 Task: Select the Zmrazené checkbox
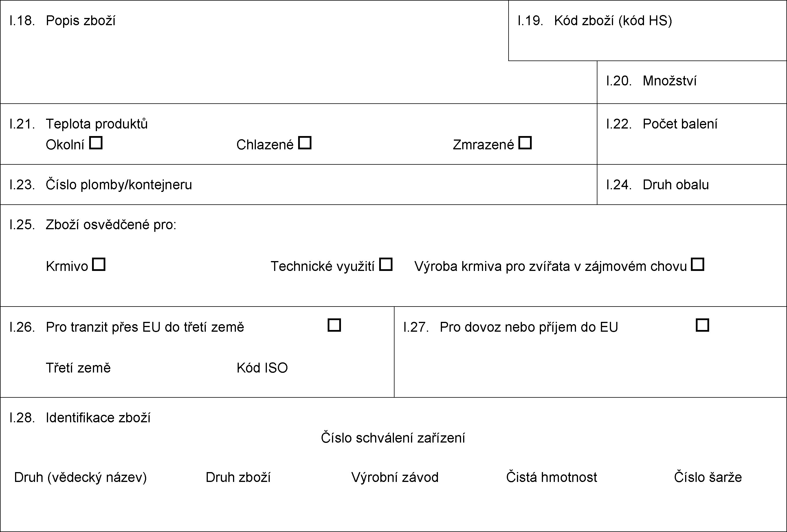click(x=525, y=143)
